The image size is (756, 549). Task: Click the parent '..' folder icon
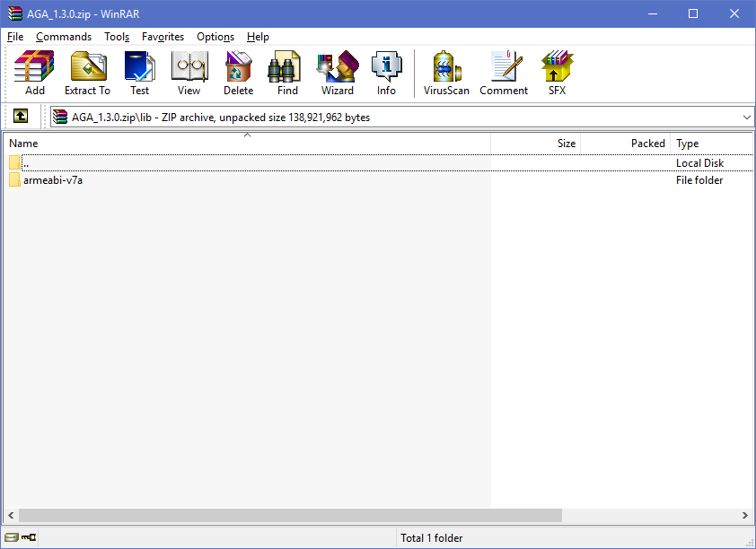14,162
